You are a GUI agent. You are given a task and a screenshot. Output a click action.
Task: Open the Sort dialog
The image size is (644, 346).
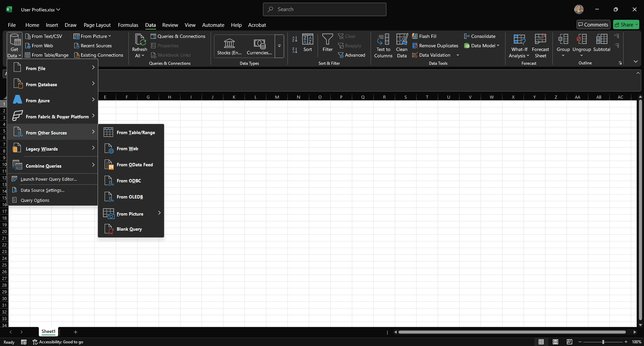(308, 43)
